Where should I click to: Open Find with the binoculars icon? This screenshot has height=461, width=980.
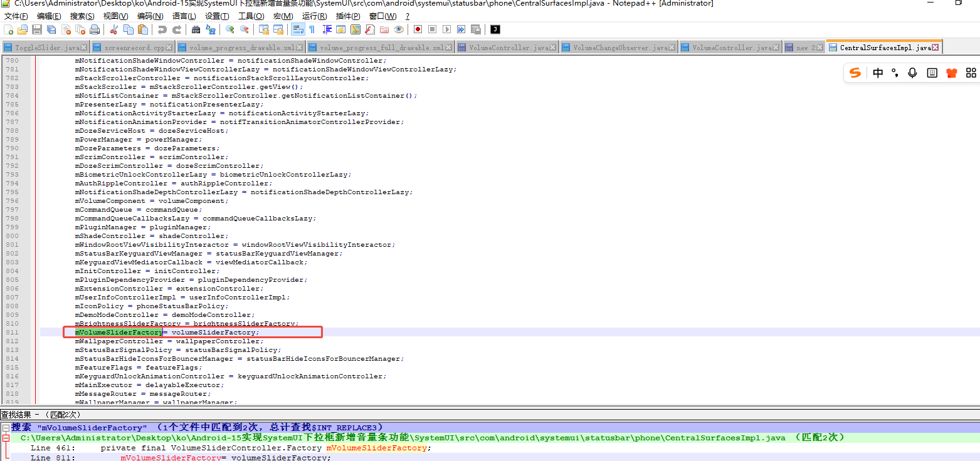(196, 29)
